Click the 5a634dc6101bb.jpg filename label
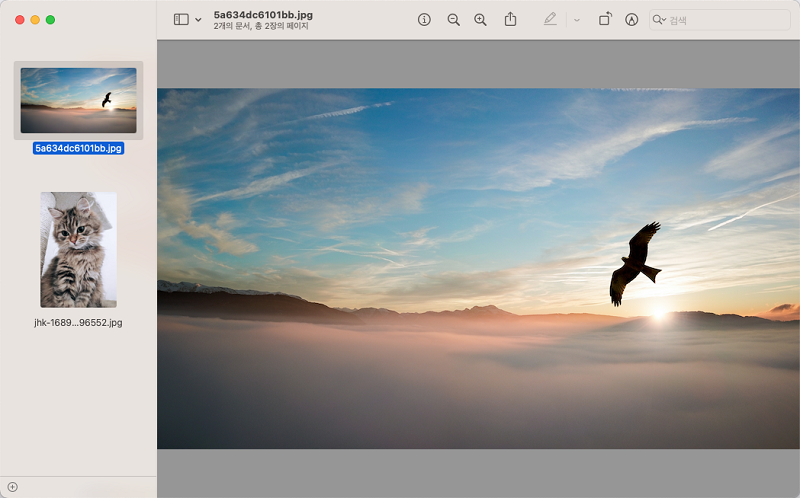 78,148
